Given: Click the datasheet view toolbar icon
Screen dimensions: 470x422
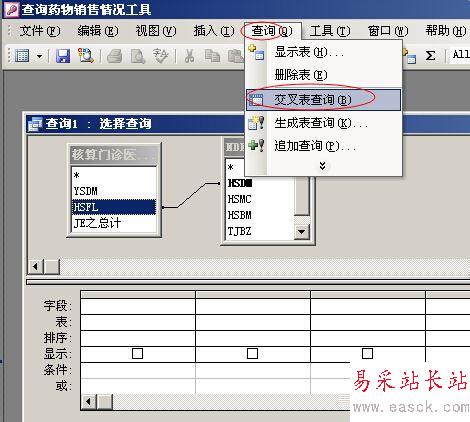Looking at the screenshot, I should [22, 56].
